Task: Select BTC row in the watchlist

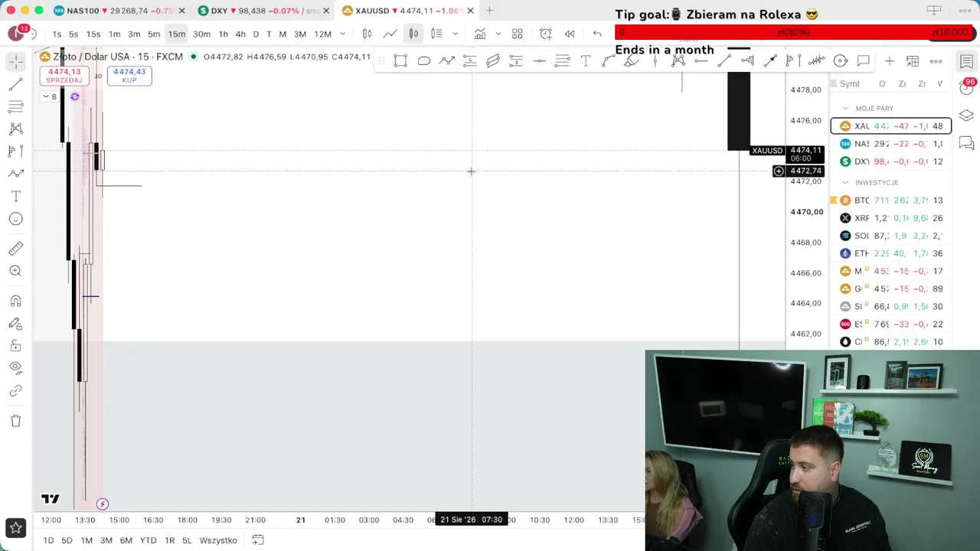Action: click(891, 201)
